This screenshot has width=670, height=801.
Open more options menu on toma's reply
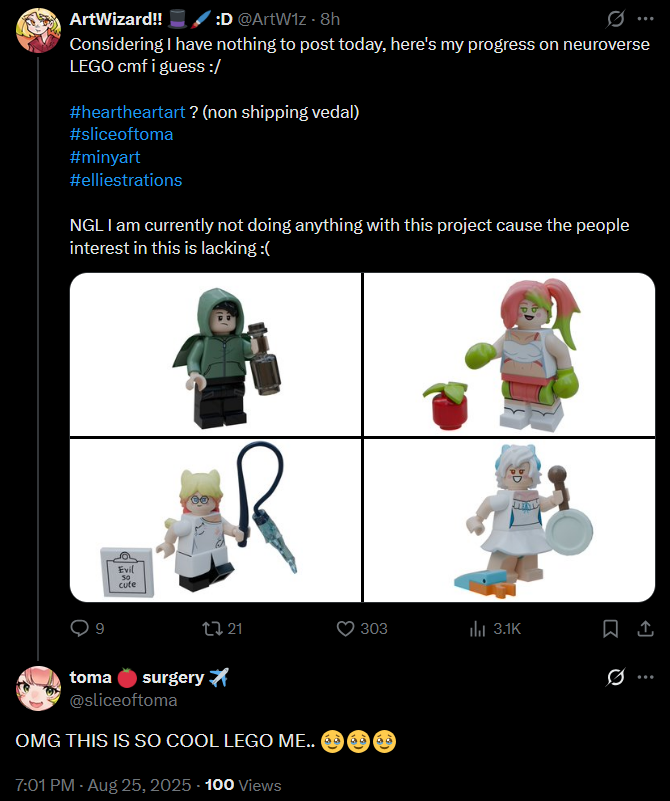(645, 677)
